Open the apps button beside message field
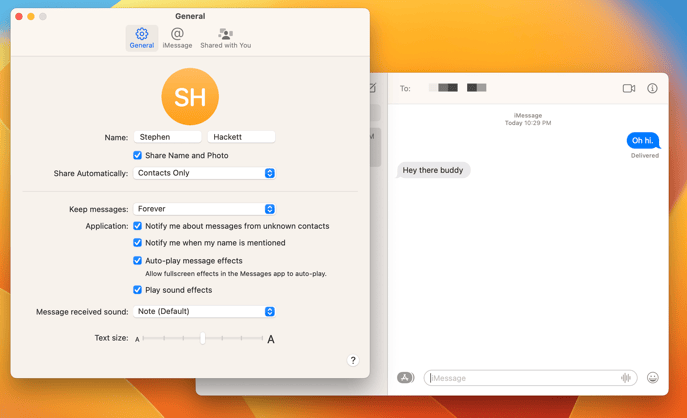Screen dimensions: 687x418 pos(405,377)
